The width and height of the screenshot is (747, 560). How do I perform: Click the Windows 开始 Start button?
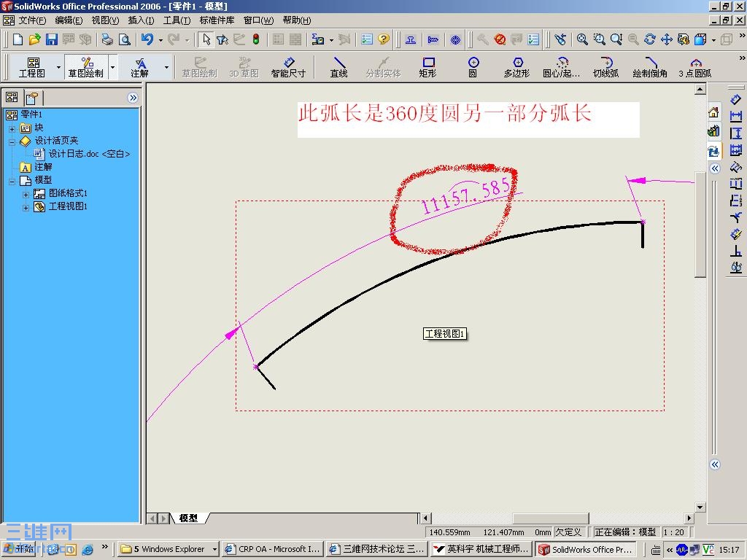tap(18, 549)
